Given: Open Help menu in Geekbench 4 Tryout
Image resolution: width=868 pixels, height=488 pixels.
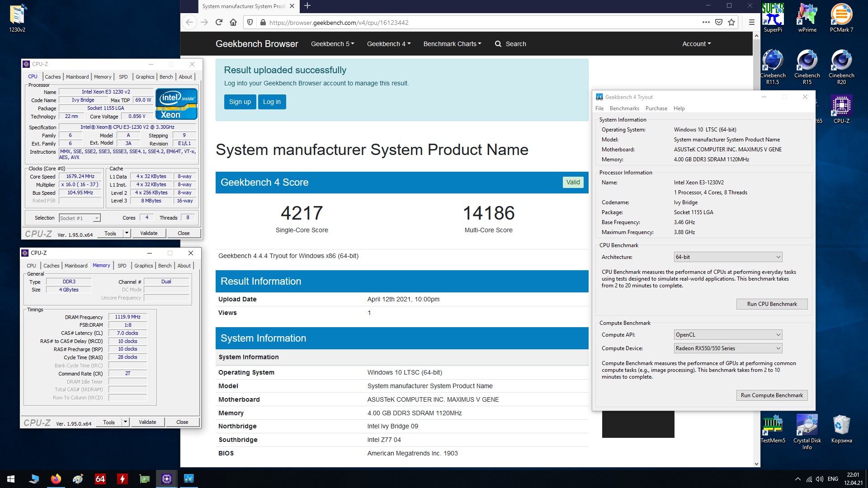Looking at the screenshot, I should pyautogui.click(x=679, y=108).
